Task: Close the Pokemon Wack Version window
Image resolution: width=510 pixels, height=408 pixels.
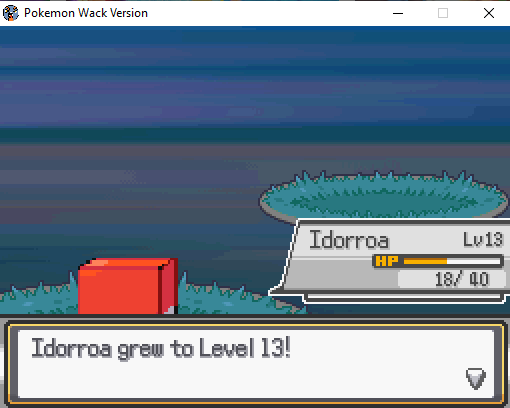Action: click(489, 13)
